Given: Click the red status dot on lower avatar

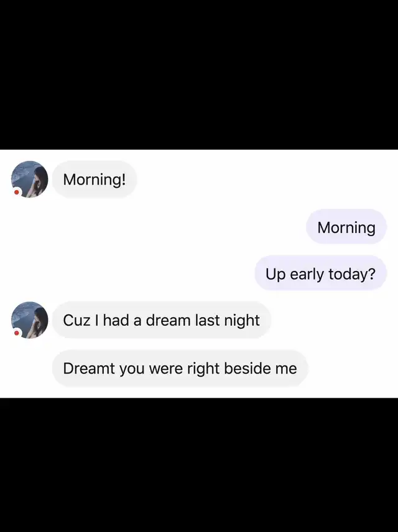Looking at the screenshot, I should (16, 333).
